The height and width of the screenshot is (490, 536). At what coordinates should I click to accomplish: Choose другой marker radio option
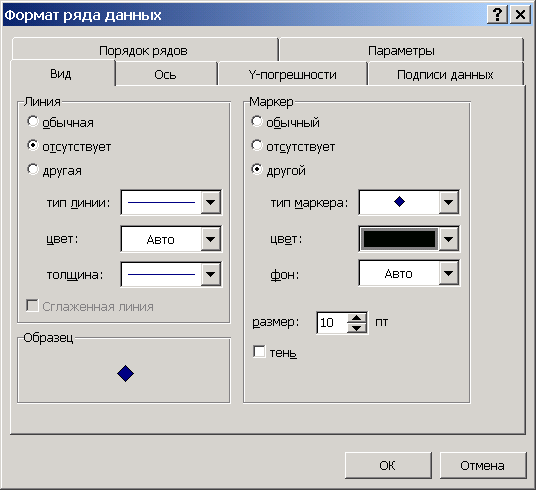(257, 170)
